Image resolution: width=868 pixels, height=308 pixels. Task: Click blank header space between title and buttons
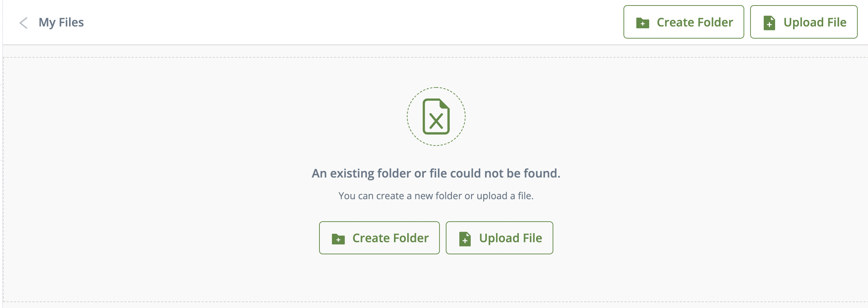click(x=330, y=22)
